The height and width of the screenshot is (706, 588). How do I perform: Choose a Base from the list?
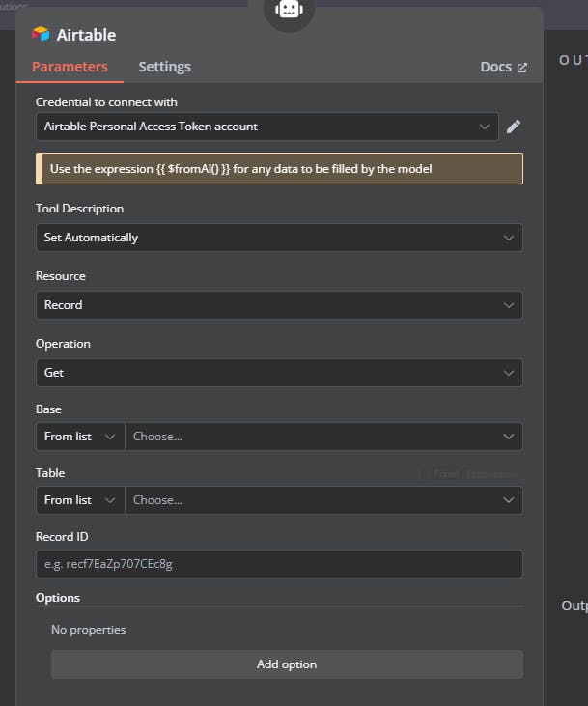323,437
